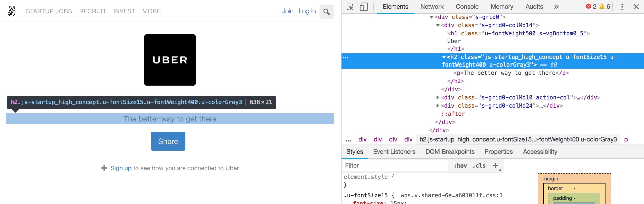Click the h2.js-startup_high_concept breadcrumb
The width and height of the screenshot is (644, 204).
pos(518,139)
